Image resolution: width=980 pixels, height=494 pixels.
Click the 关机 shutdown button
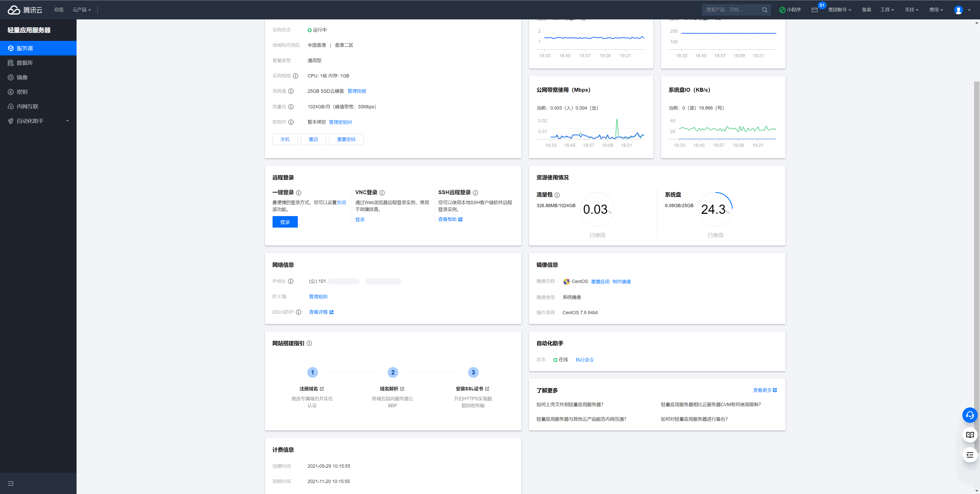coord(285,139)
